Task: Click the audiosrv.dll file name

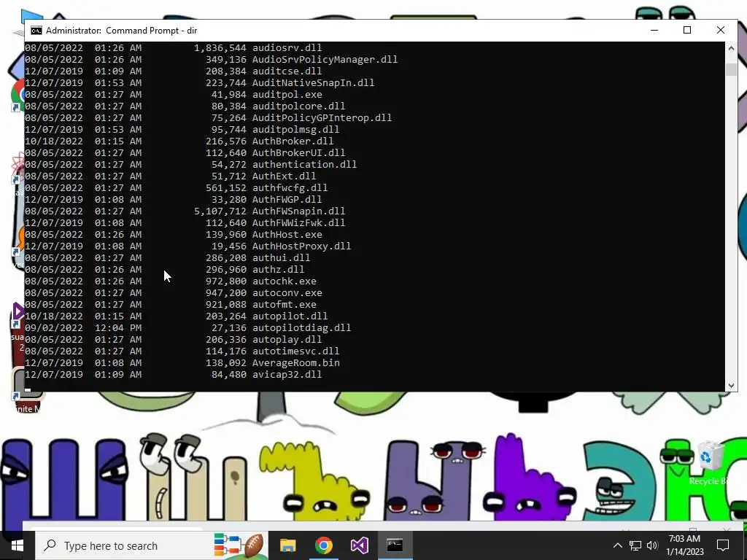Action: pos(287,47)
